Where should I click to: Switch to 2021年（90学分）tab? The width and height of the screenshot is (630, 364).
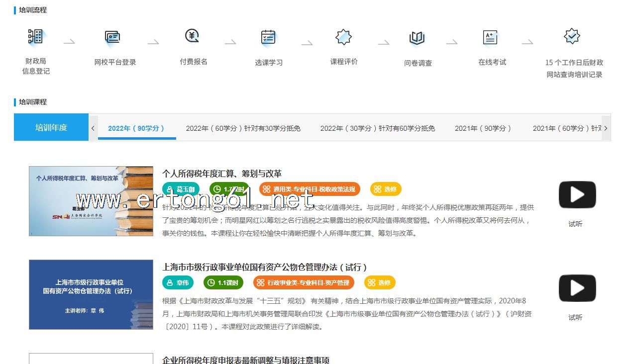(483, 128)
